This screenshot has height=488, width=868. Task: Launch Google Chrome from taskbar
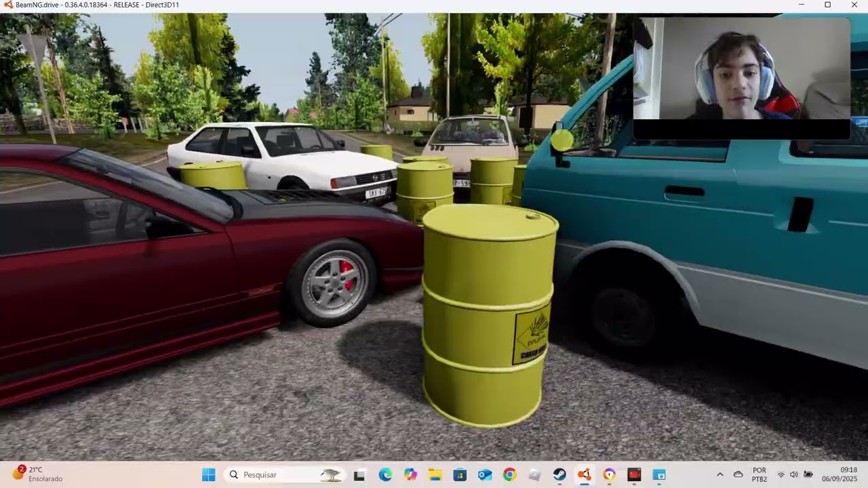click(x=509, y=474)
